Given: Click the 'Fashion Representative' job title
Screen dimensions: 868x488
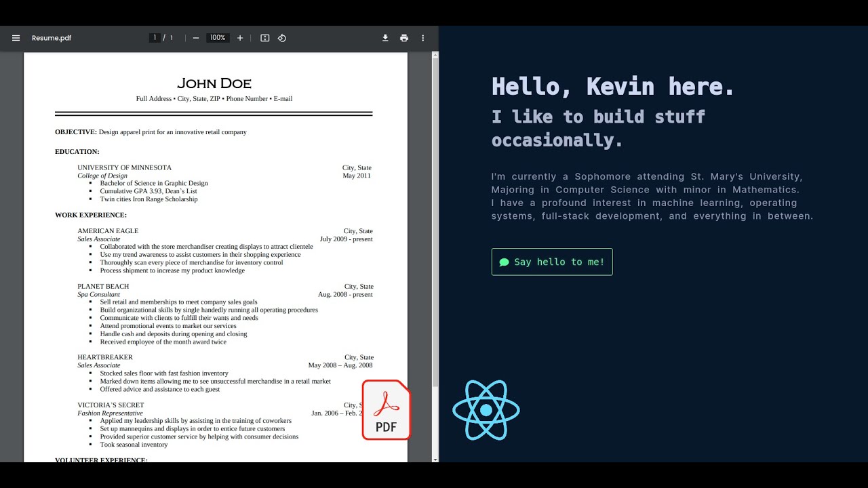Looking at the screenshot, I should pyautogui.click(x=110, y=413).
